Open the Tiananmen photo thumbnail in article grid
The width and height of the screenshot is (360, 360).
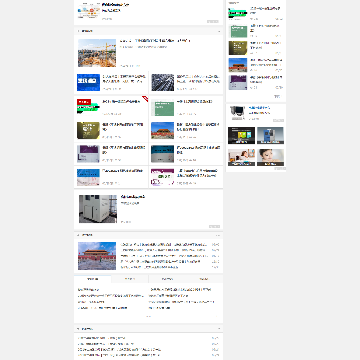(x=163, y=130)
